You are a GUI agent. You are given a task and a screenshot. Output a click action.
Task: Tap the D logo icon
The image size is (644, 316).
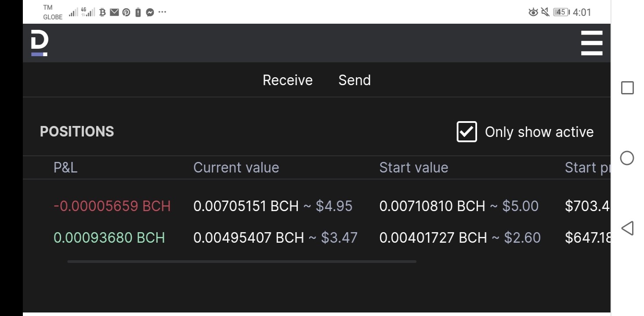(x=40, y=43)
